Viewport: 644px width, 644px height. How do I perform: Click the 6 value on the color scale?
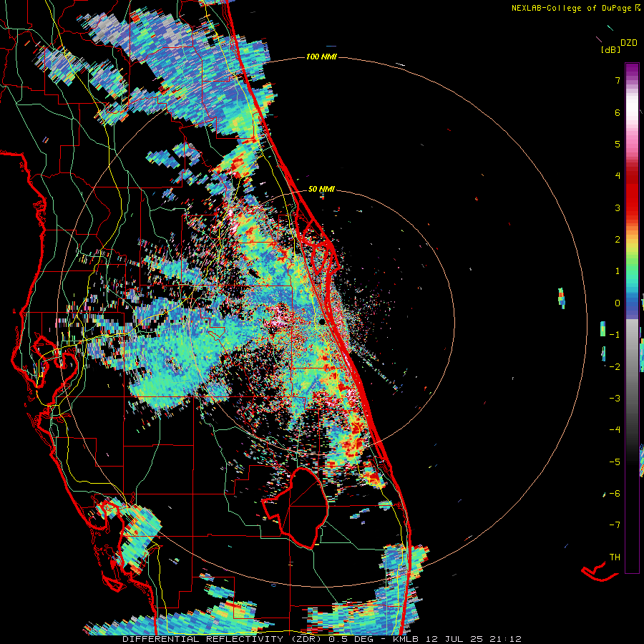(x=618, y=112)
